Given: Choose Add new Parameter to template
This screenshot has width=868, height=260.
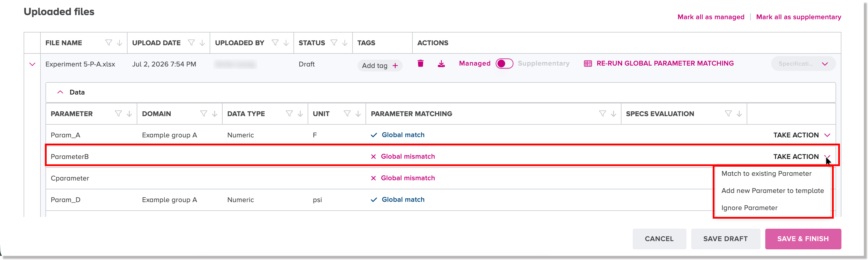Looking at the screenshot, I should point(772,191).
